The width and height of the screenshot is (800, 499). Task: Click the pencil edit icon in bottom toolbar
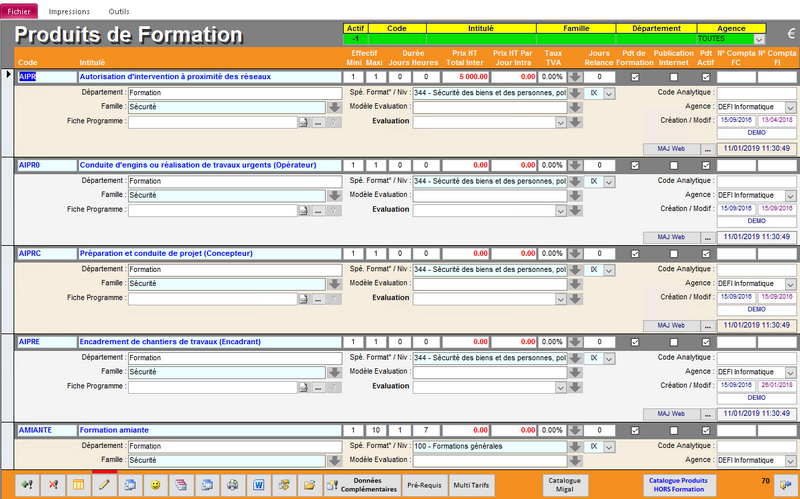click(104, 484)
